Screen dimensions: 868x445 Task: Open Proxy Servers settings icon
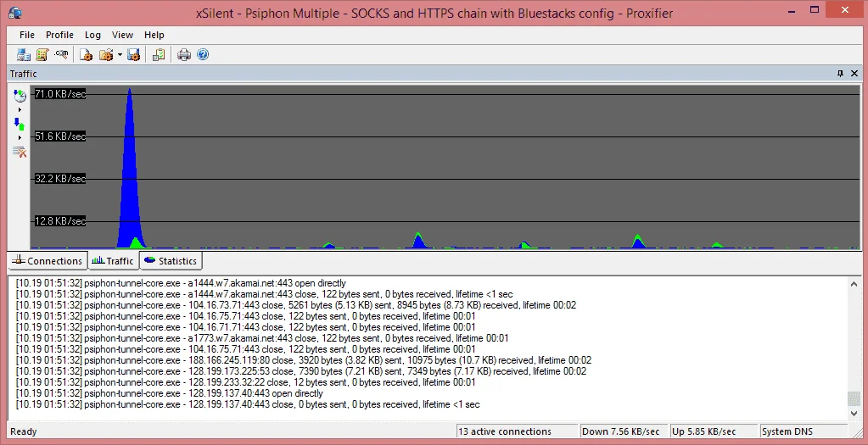[23, 54]
